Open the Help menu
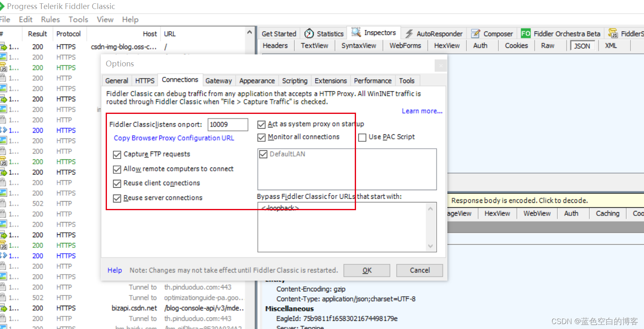Image resolution: width=644 pixels, height=329 pixels. pos(130,19)
